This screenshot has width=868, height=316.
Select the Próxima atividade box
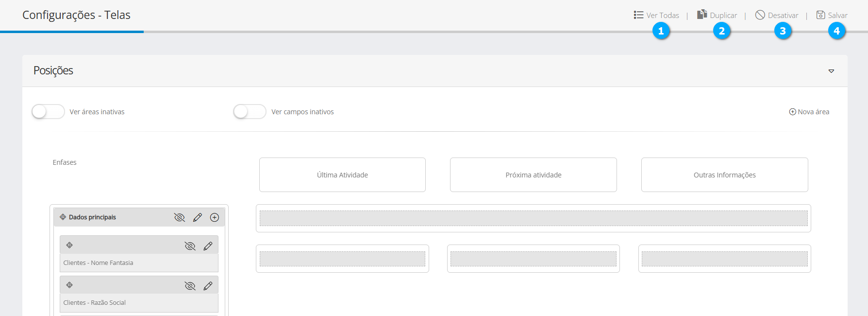[x=533, y=175]
